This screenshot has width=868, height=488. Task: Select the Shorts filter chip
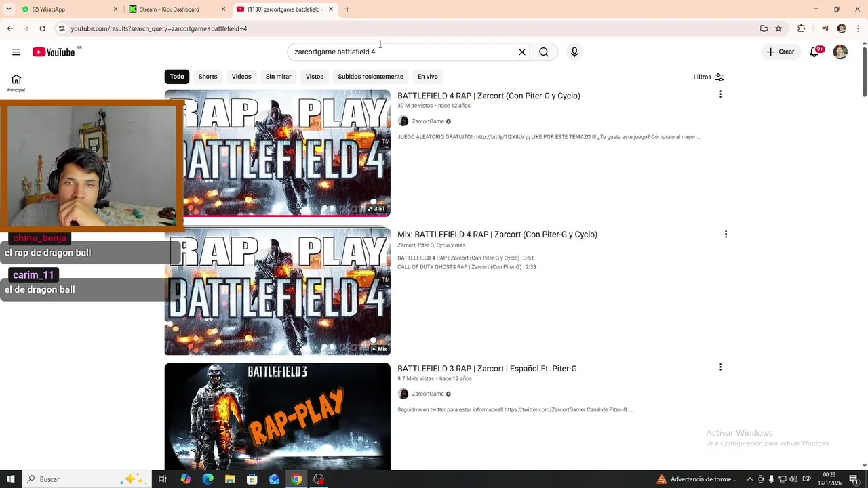(208, 77)
